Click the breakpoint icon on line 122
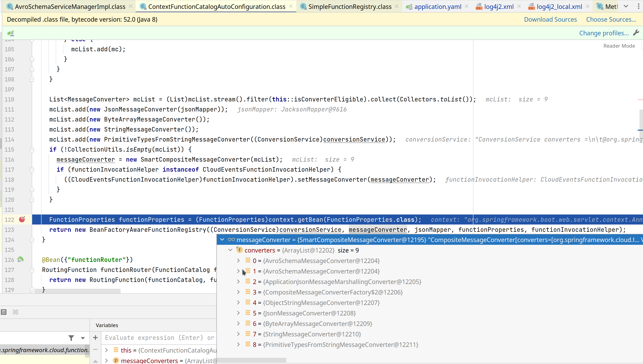The height and width of the screenshot is (364, 643). click(x=22, y=219)
